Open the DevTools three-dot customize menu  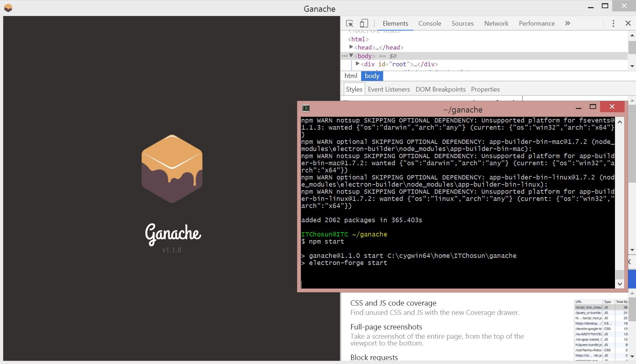click(613, 24)
